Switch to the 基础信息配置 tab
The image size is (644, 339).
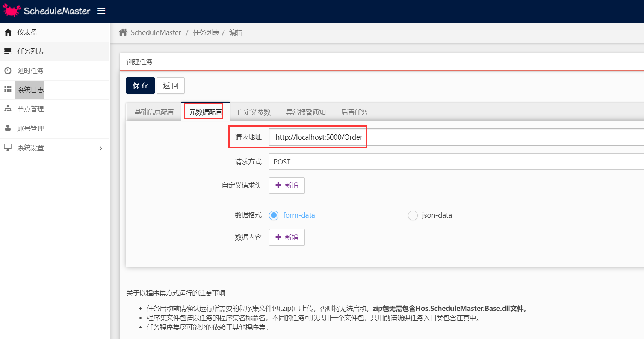(154, 112)
